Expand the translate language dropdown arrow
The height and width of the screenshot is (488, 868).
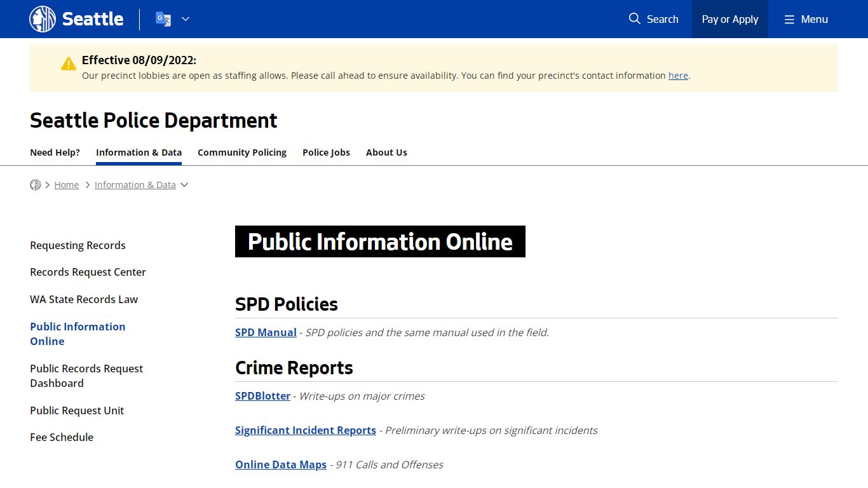(186, 19)
